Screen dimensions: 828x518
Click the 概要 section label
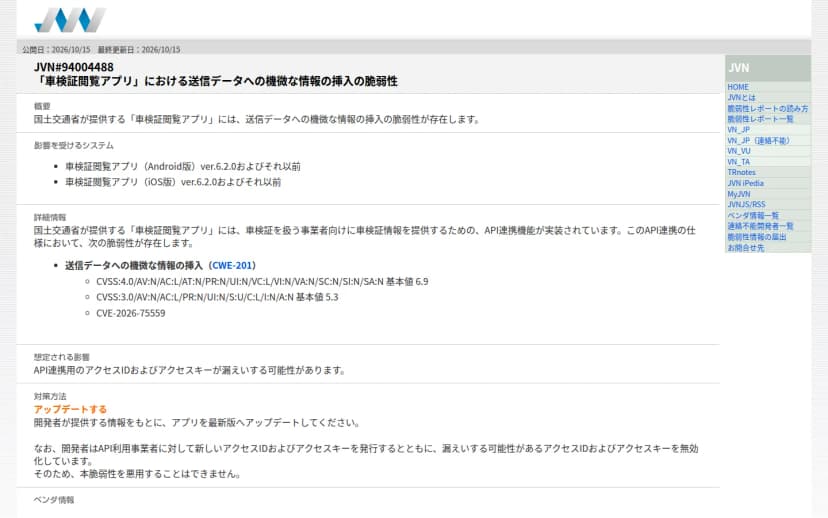(42, 106)
